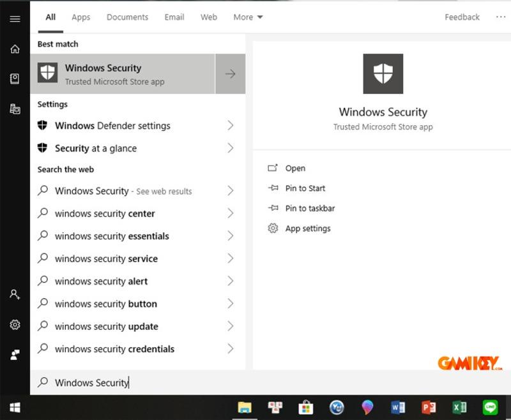Image resolution: width=511 pixels, height=420 pixels.
Task: Open Excel from the taskbar
Action: click(460, 407)
